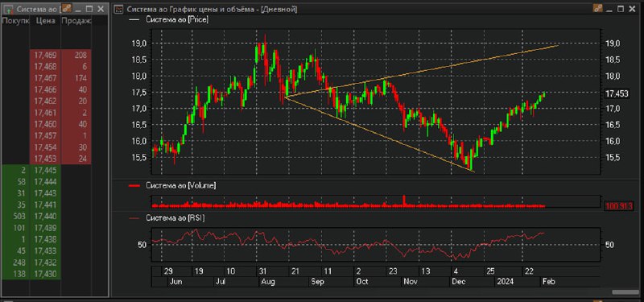Click the chart window's system icon
Screen dimensions: 644x302
(x=118, y=9)
